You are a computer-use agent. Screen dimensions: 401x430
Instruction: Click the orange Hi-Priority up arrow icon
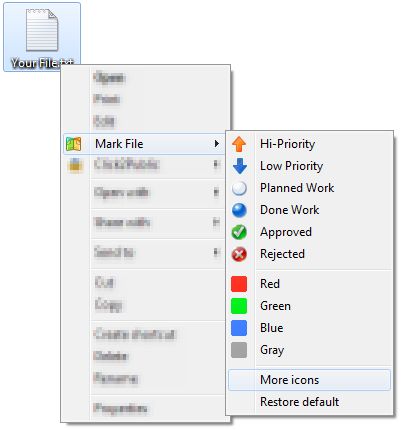pos(239,144)
